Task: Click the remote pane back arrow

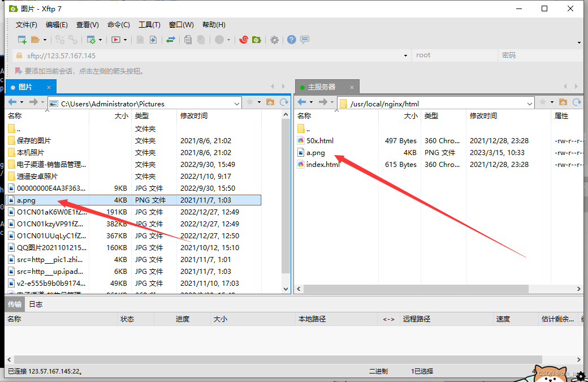Action: [x=302, y=102]
